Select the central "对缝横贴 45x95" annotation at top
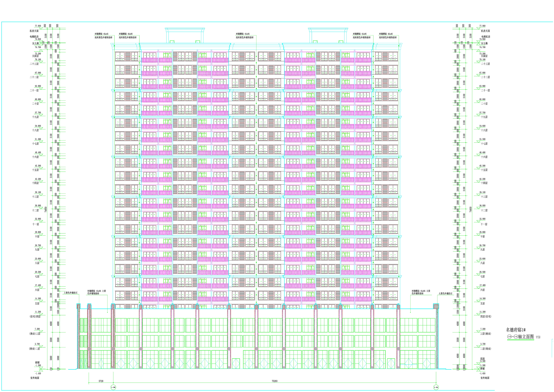554x392 pixels. 243,34
